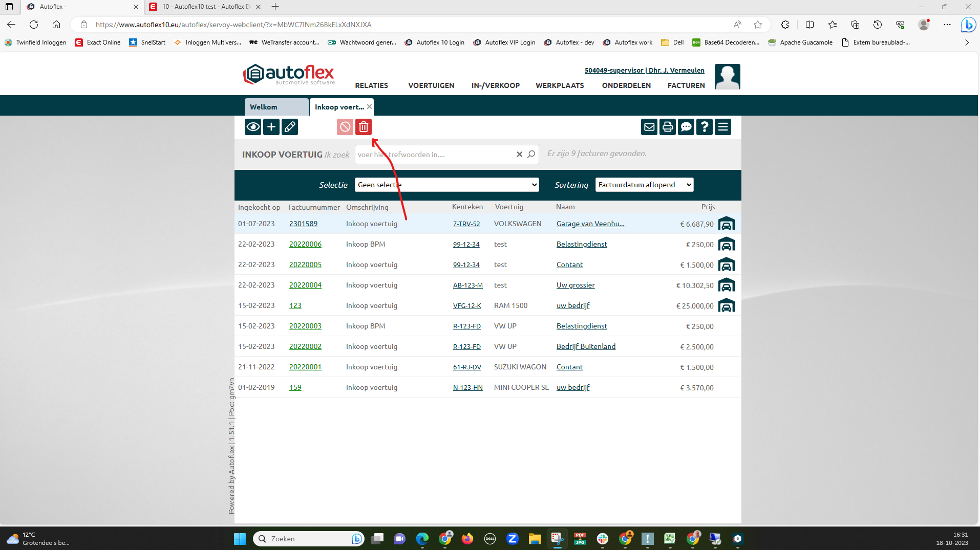The image size is (980, 550).
Task: Click the printer icon
Action: pyautogui.click(x=668, y=127)
